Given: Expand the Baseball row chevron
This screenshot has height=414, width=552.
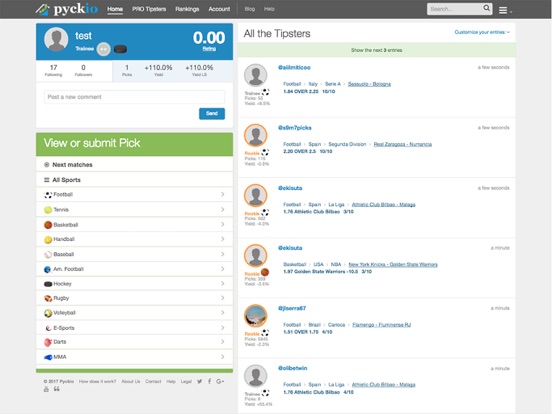Looking at the screenshot, I should click(x=222, y=254).
